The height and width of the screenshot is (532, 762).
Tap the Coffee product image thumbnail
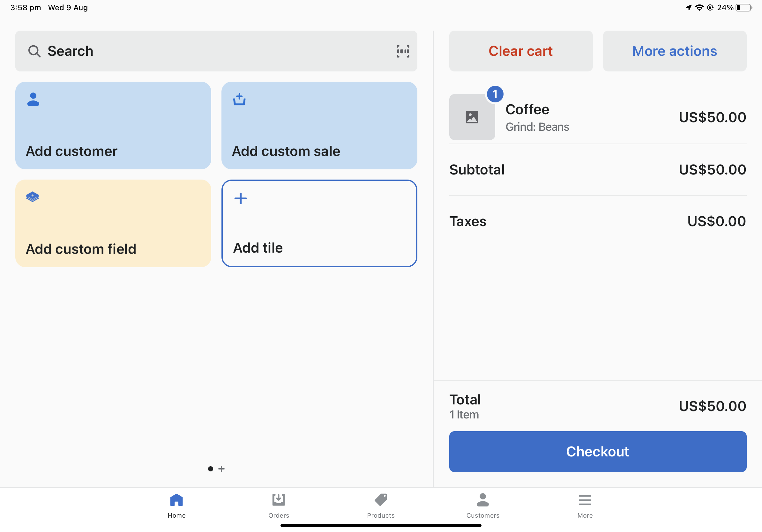pos(472,117)
